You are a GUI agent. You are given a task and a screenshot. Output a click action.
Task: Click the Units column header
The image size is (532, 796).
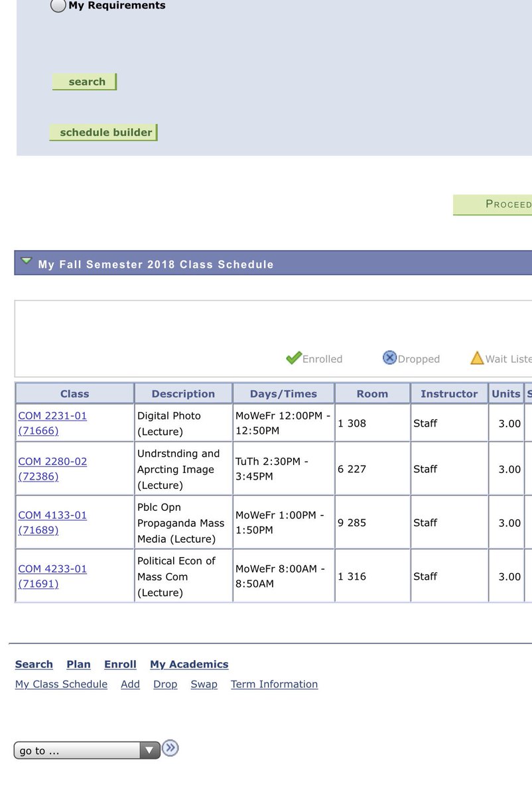coord(506,393)
